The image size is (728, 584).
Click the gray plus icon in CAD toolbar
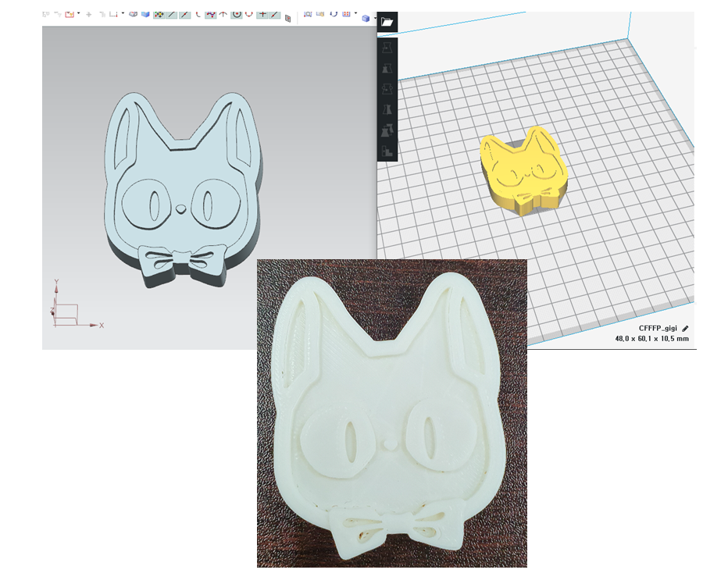(89, 14)
